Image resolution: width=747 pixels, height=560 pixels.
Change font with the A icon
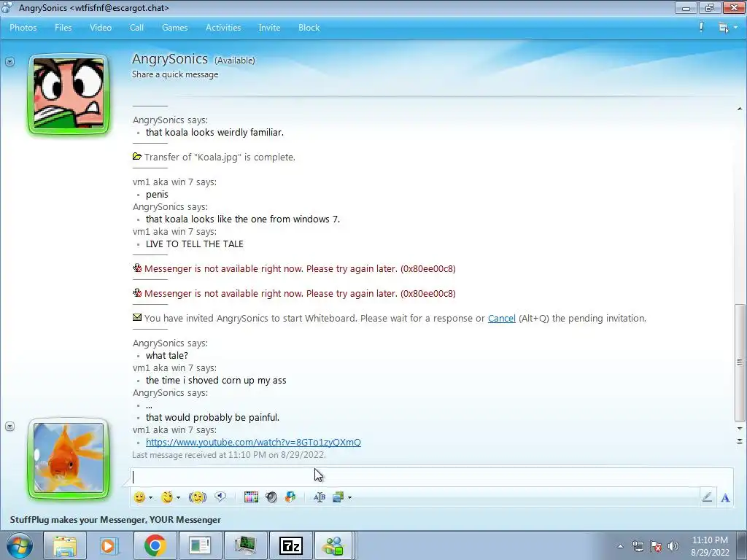tap(725, 497)
